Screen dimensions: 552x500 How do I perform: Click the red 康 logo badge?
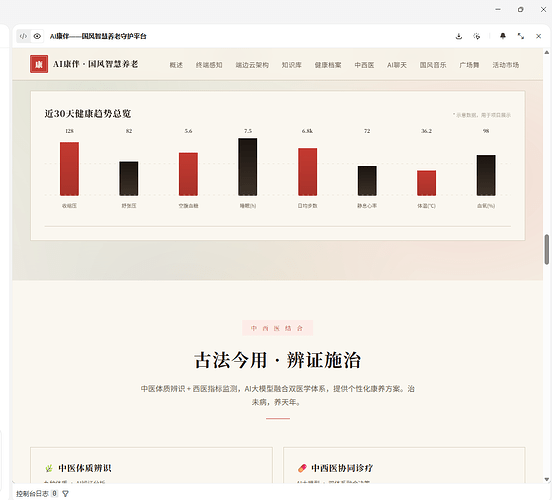coord(39,64)
